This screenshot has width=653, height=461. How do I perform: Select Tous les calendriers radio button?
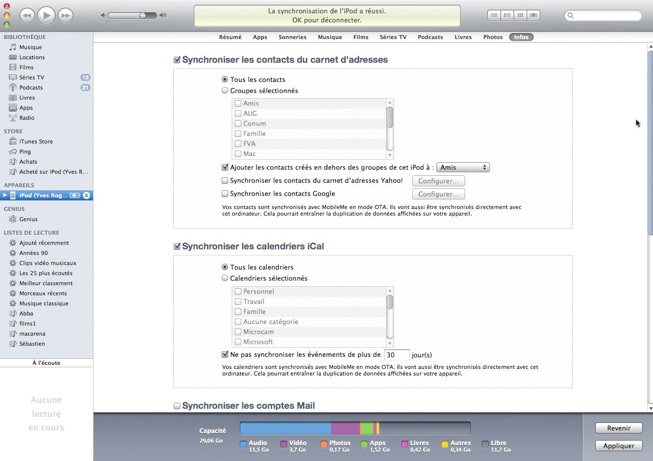tap(225, 267)
